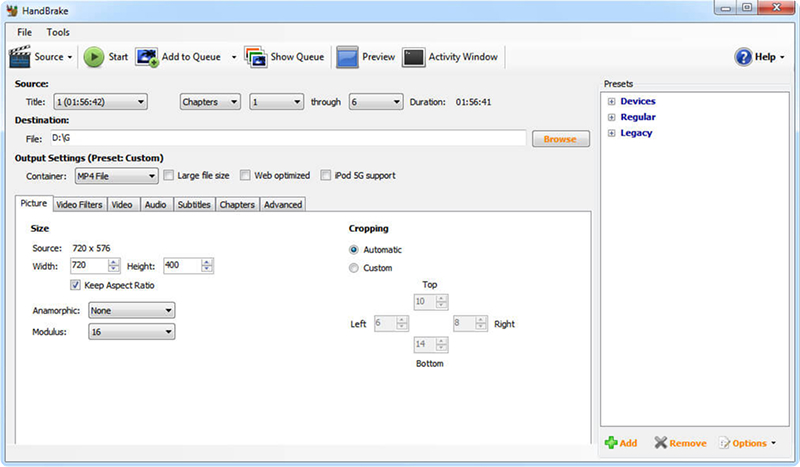Click the blue Help question icon
Screen dimensions: 800x467
point(743,57)
